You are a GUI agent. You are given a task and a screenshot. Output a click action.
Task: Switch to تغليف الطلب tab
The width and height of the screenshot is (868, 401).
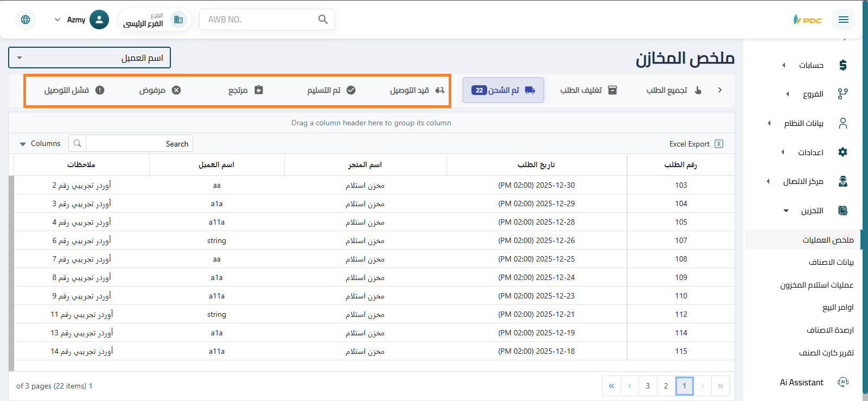[x=589, y=90]
